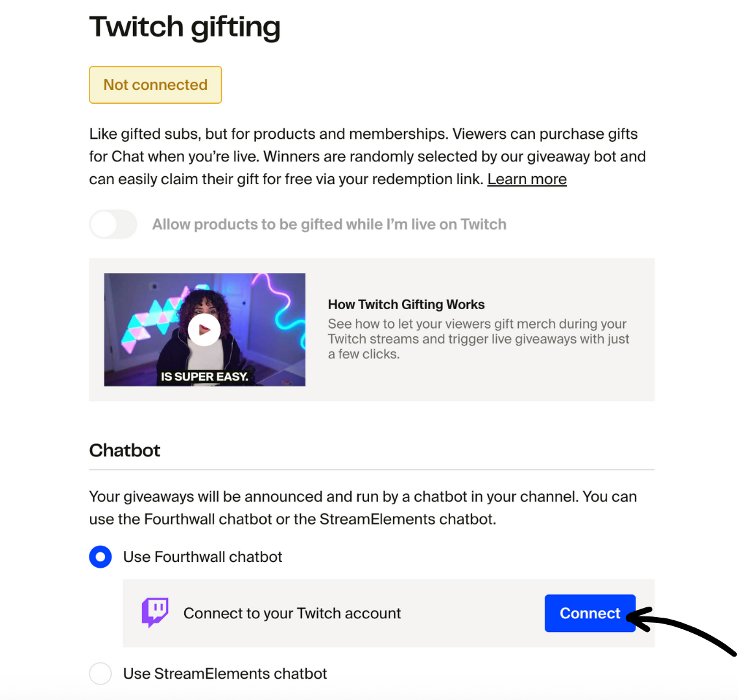Click the Connect to your Twitch account label
Image resolution: width=738 pixels, height=700 pixels.
click(292, 612)
